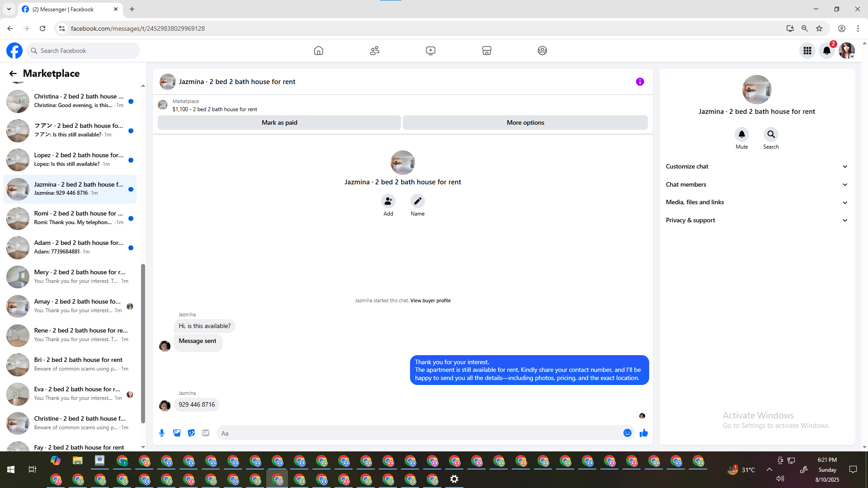Open the Friends tab in top navigation
The height and width of the screenshot is (488, 868).
point(374,51)
